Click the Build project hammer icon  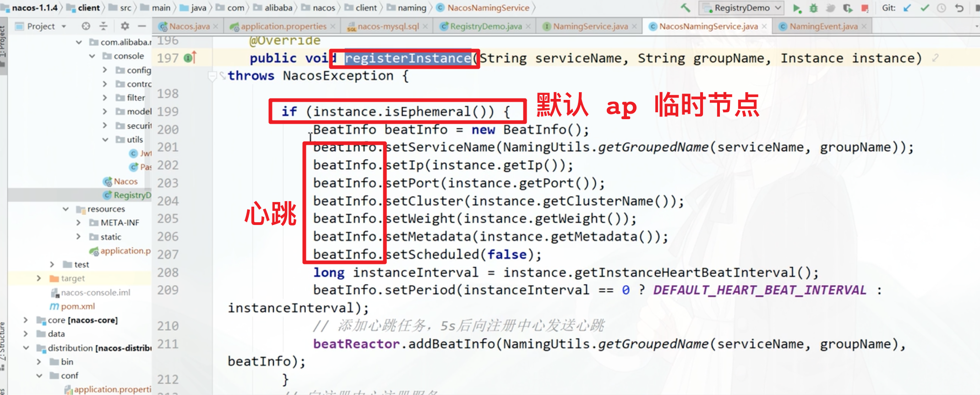pos(686,8)
